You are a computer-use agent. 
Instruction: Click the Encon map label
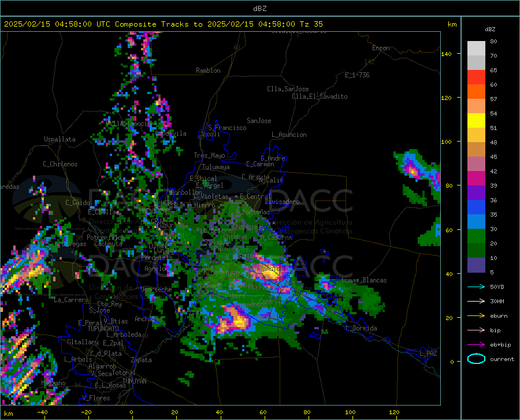click(381, 48)
